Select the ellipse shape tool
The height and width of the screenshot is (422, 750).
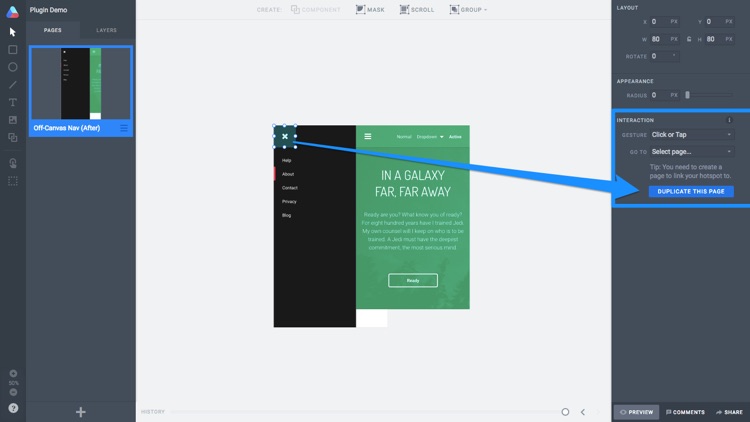point(12,67)
